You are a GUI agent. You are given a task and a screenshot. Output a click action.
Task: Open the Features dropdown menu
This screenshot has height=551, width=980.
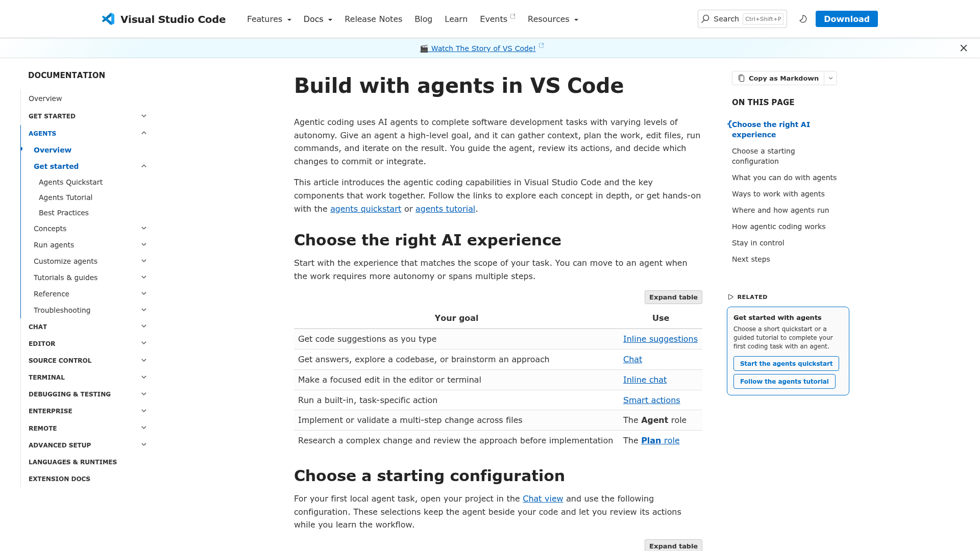tap(269, 19)
